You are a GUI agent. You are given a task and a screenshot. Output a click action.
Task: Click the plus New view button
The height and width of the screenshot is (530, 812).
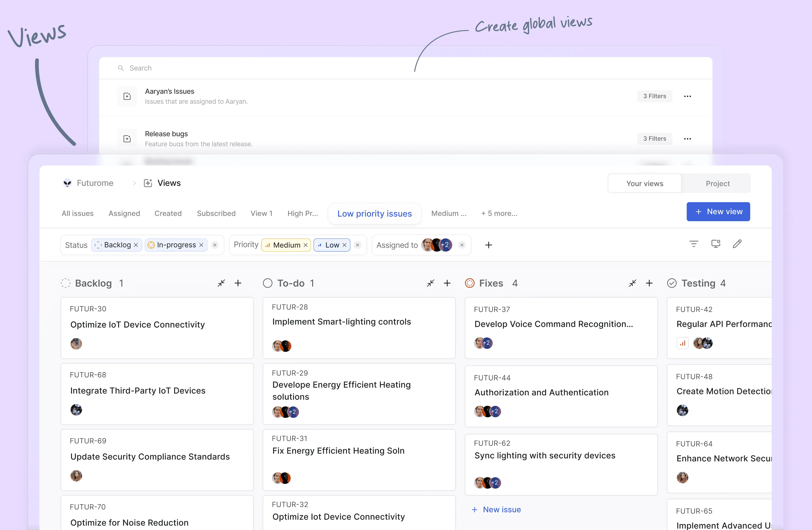(x=718, y=211)
